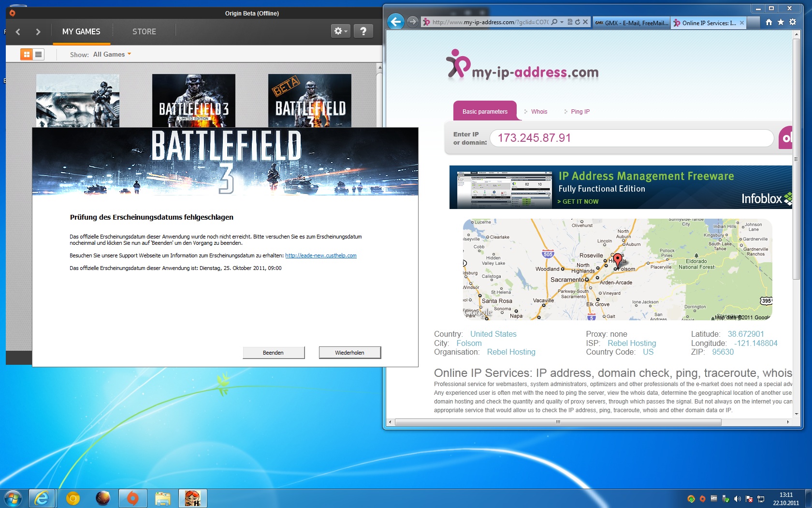Switch to GMX E-Mail browser tab
Image resolution: width=812 pixels, height=508 pixels.
pos(631,23)
